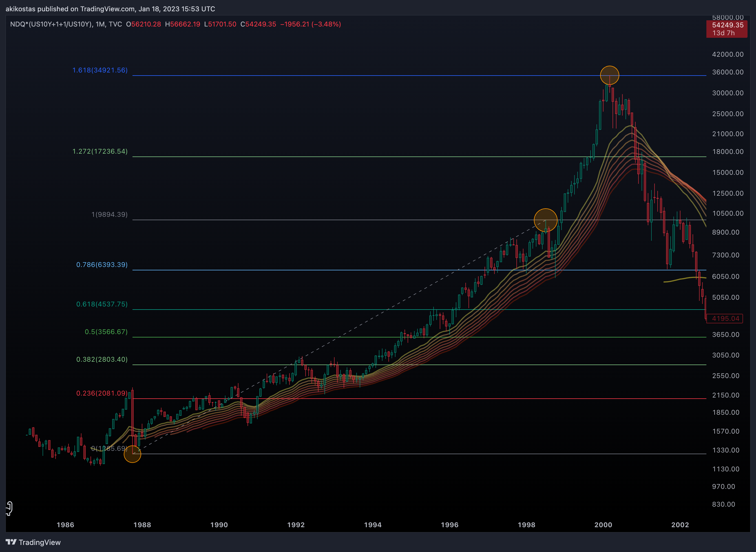
Task: Select the 1(9894.39) Fibonacci label
Action: point(110,215)
